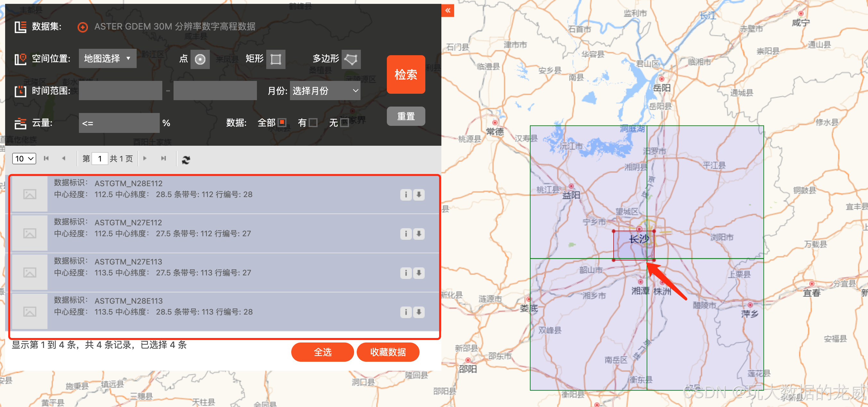Open the 地图选择 spatial position dropdown
The image size is (868, 407).
pos(107,58)
